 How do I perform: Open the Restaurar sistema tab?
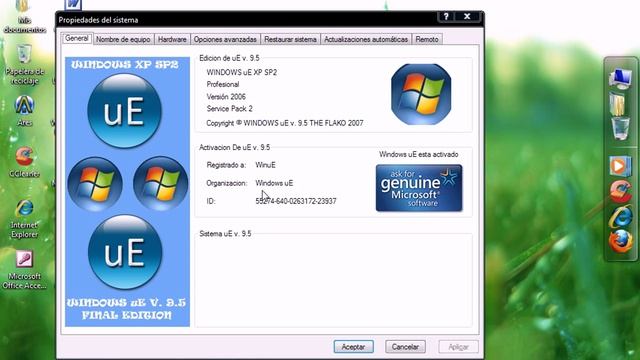point(290,40)
